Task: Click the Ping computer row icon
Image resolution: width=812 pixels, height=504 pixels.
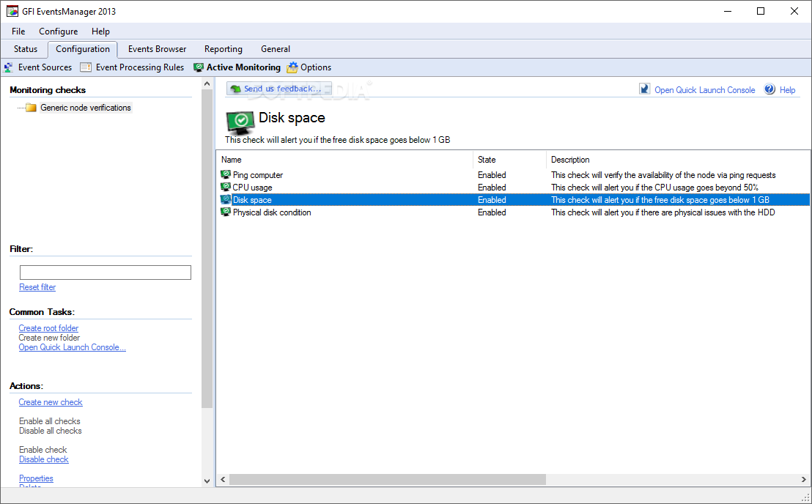Action: coord(226,175)
